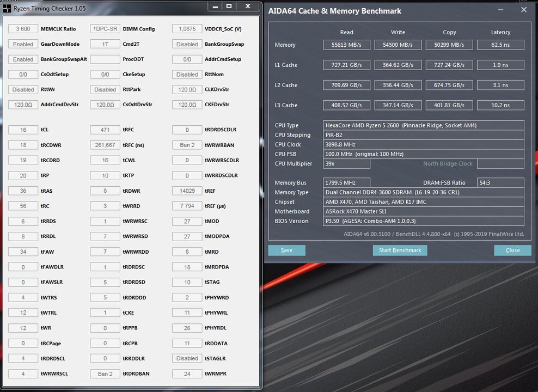Select the tRFC 471 value field
This screenshot has height=392, width=538.
click(x=105, y=130)
